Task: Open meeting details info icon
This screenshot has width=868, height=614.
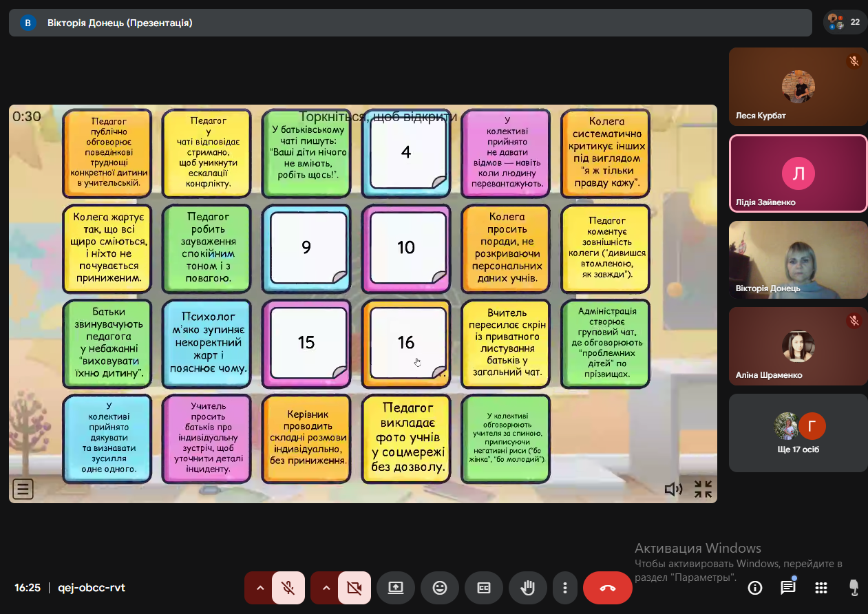Action: 755,588
